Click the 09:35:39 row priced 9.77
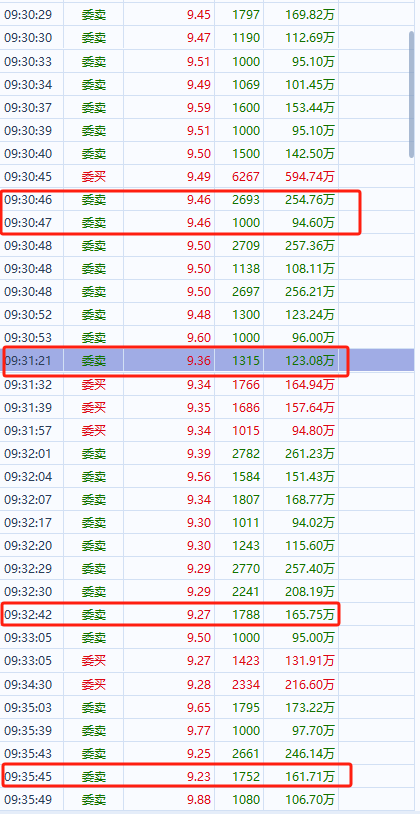This screenshot has height=814, width=420. tap(208, 730)
